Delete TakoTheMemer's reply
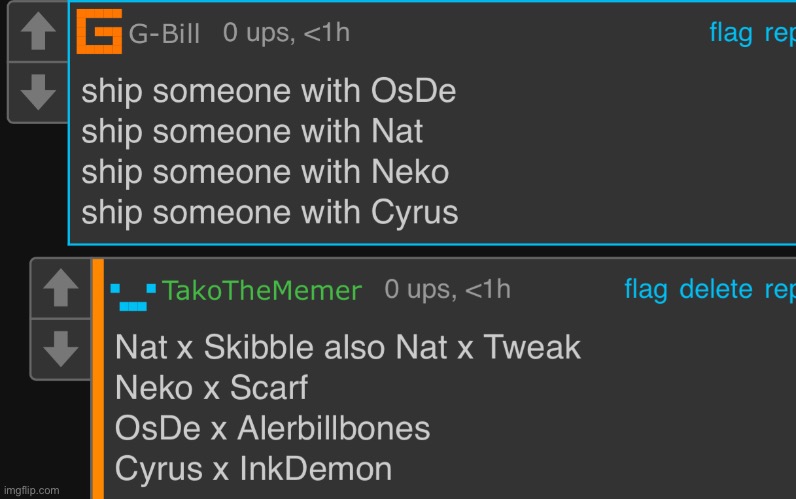 click(x=716, y=289)
